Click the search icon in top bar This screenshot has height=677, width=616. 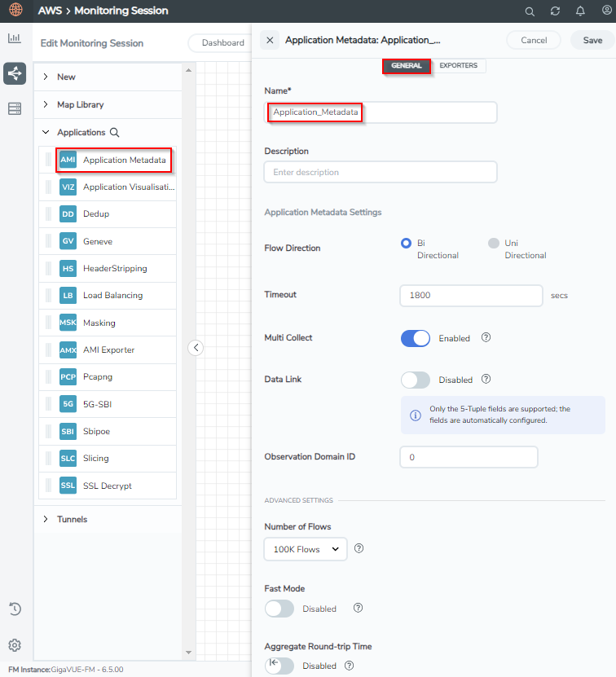pos(530,11)
